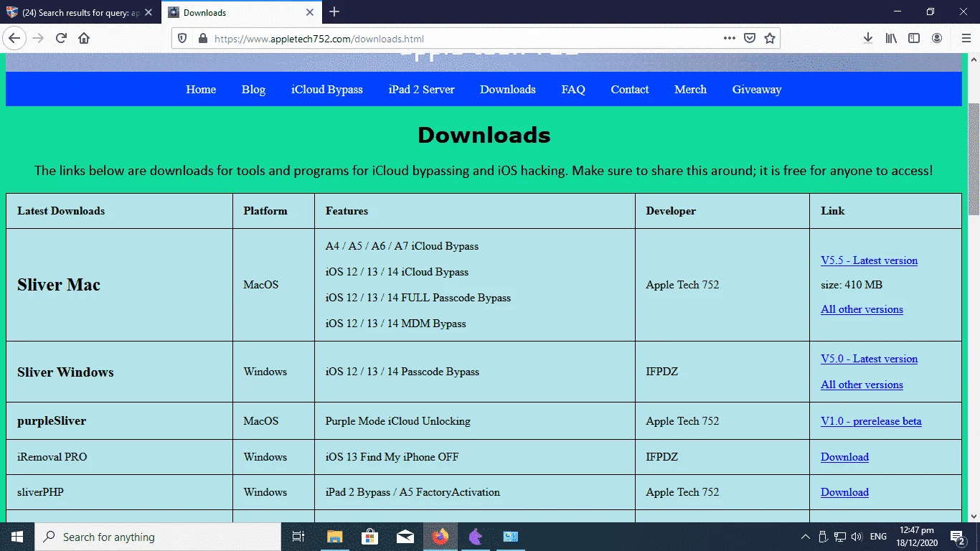Open the Home nav item
Image resolution: width=980 pixels, height=551 pixels.
pos(201,90)
